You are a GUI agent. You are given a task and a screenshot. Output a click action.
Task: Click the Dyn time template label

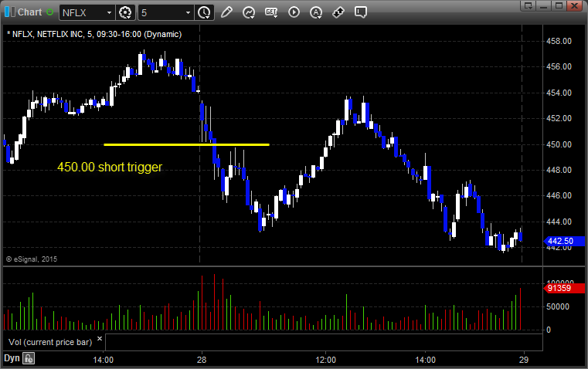(x=12, y=358)
